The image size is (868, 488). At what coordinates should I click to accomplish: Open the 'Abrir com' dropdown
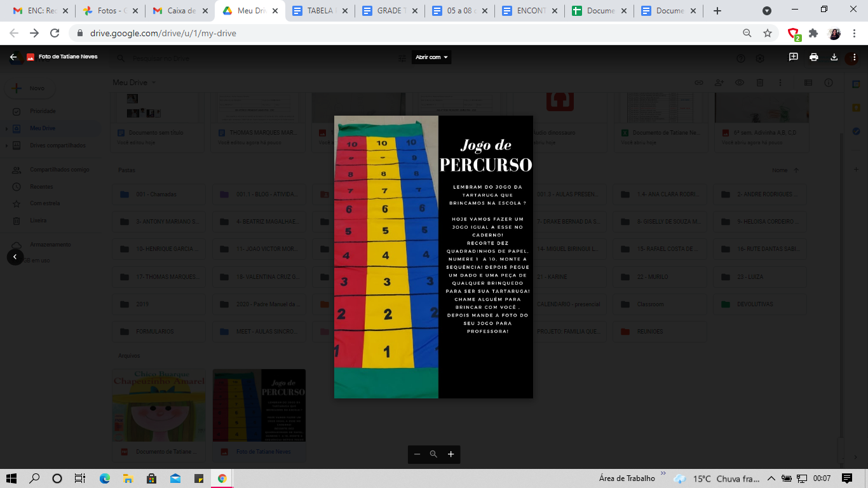(x=431, y=57)
